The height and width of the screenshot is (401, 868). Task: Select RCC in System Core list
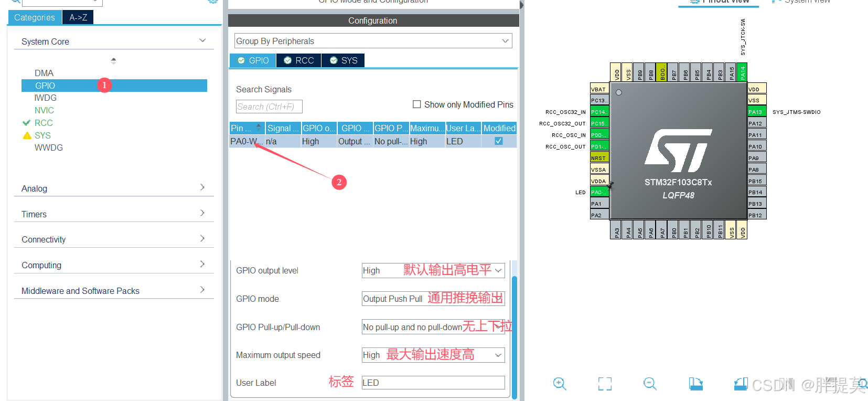tap(44, 123)
